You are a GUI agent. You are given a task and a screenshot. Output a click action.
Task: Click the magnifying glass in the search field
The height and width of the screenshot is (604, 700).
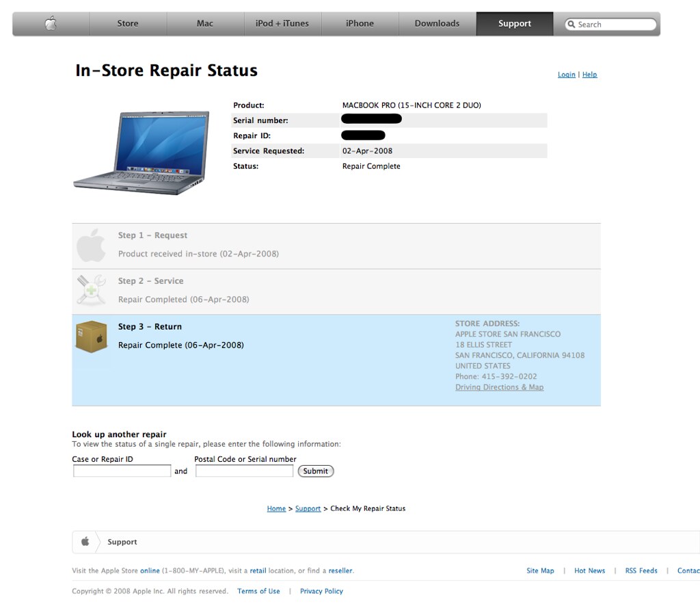click(x=571, y=23)
